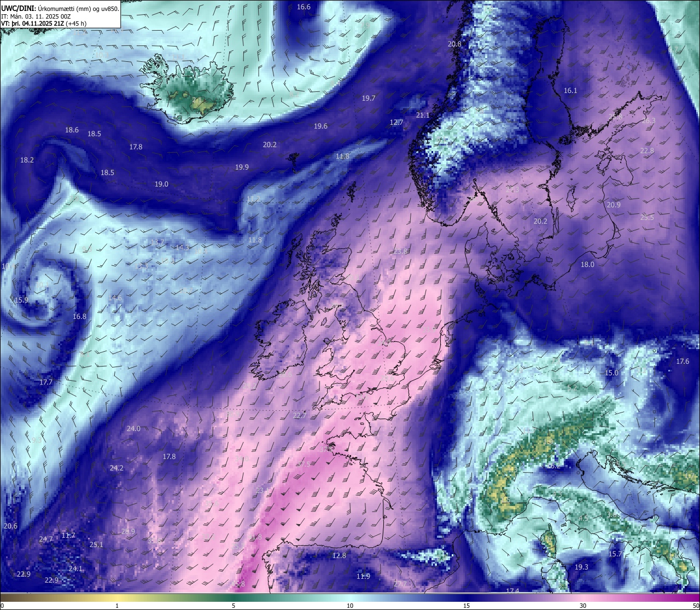Click the 16.8 value beside the cyclone
The image size is (700, 610).
(79, 316)
